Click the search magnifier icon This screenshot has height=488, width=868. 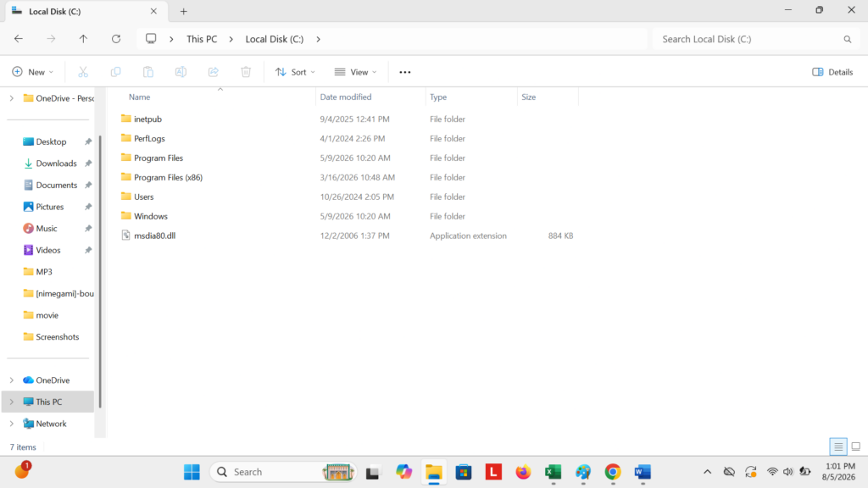(847, 39)
